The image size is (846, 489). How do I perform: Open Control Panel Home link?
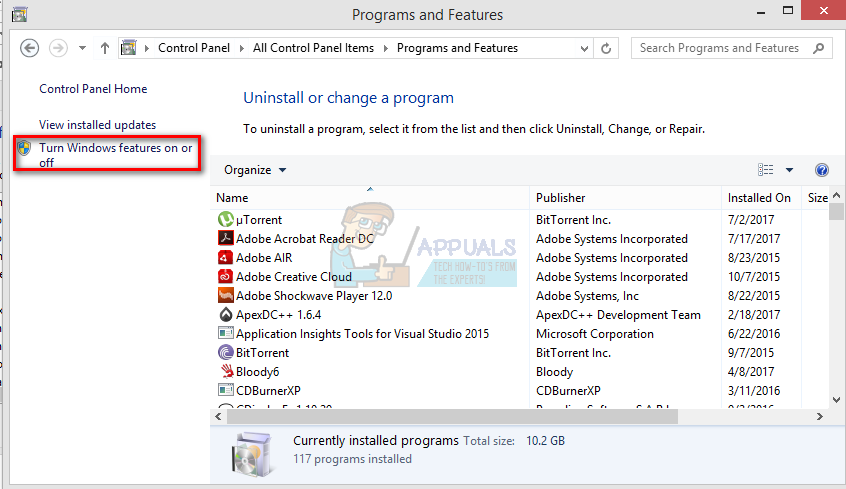93,89
